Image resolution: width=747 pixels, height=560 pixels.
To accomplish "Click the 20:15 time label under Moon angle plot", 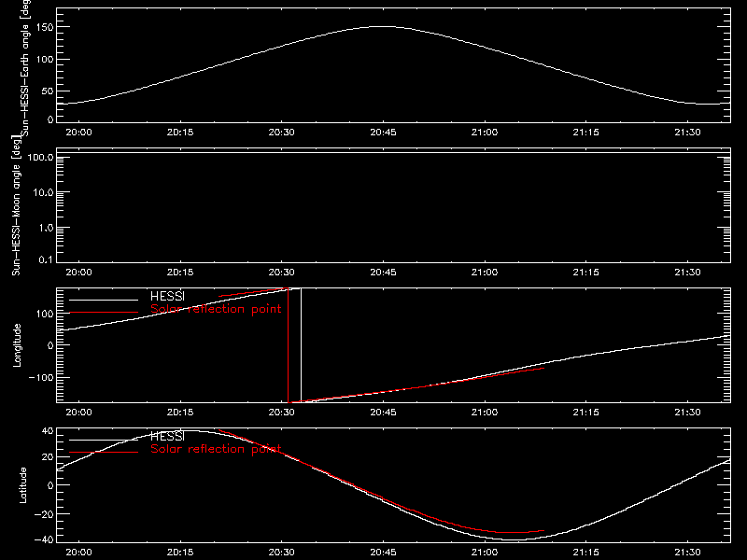I will pyautogui.click(x=180, y=273).
